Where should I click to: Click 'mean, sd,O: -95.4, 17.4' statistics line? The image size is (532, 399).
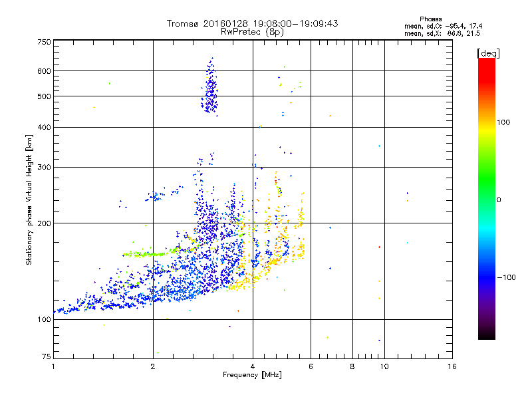[x=443, y=26]
